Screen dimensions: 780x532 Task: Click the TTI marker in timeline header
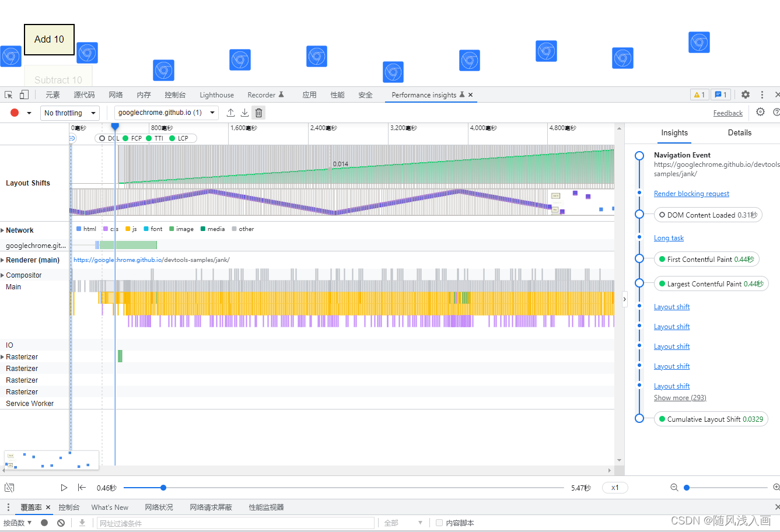[155, 138]
